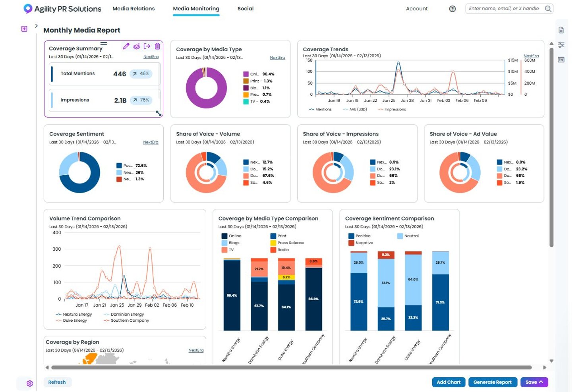Click the layers icon on Coverage Summary
Screen dimensions: 588x392
point(136,46)
